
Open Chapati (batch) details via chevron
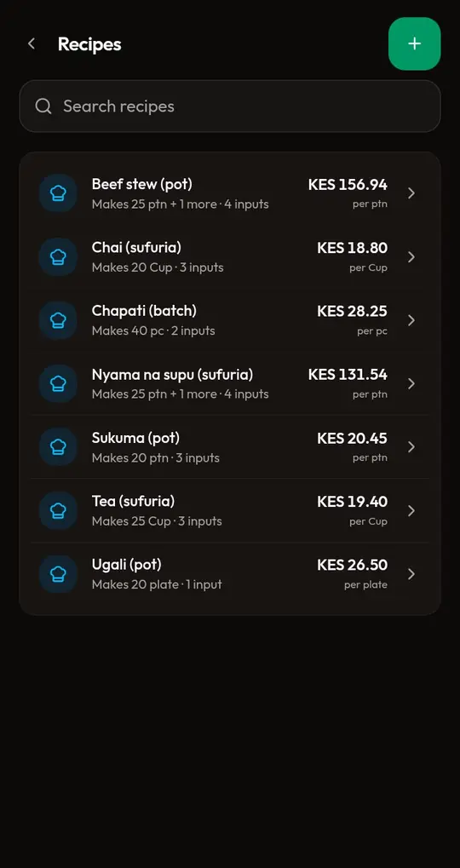pos(411,320)
